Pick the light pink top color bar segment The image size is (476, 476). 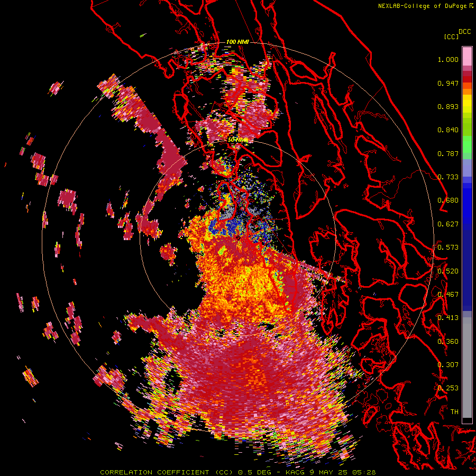click(467, 56)
